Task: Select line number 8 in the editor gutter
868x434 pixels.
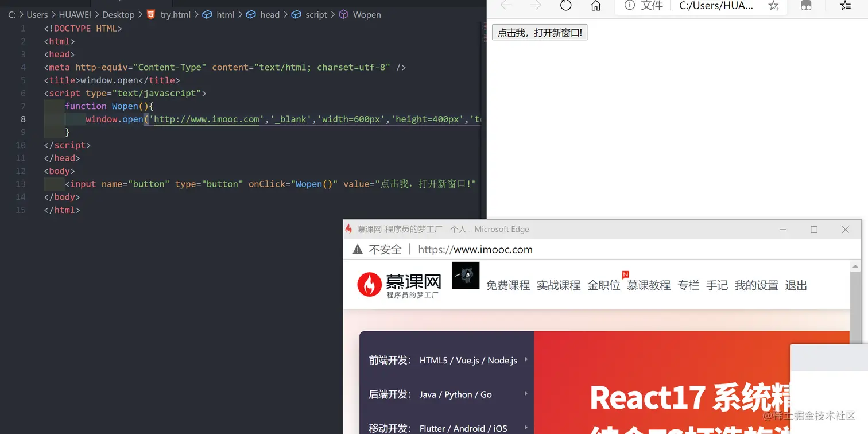Action: (23, 119)
